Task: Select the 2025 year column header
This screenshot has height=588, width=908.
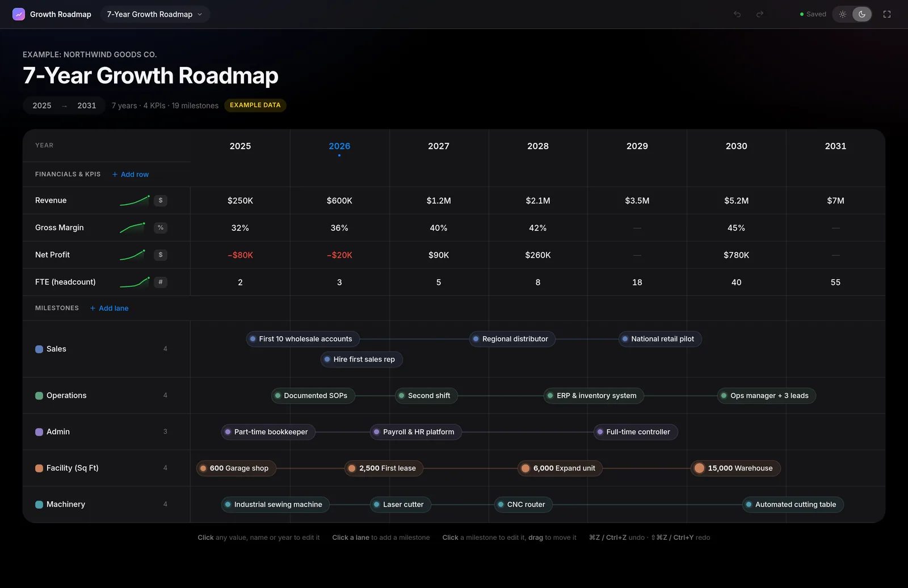Action: coord(240,146)
